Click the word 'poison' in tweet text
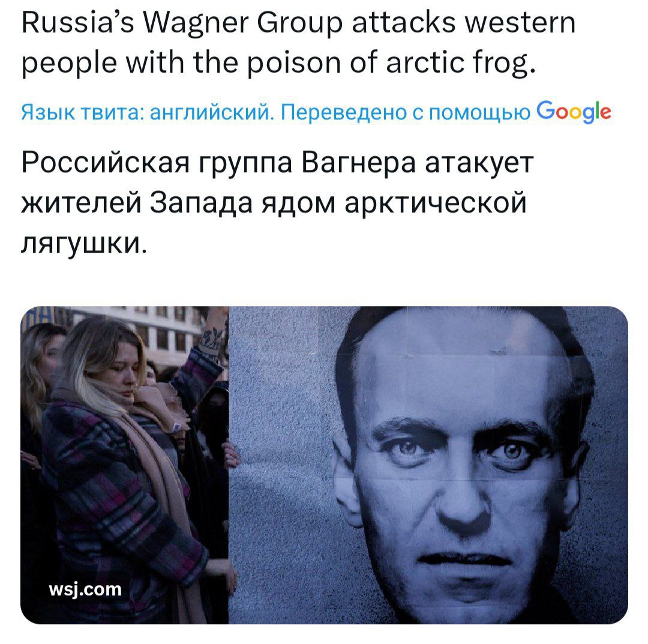Image resolution: width=648 pixels, height=644 pixels. (x=294, y=63)
